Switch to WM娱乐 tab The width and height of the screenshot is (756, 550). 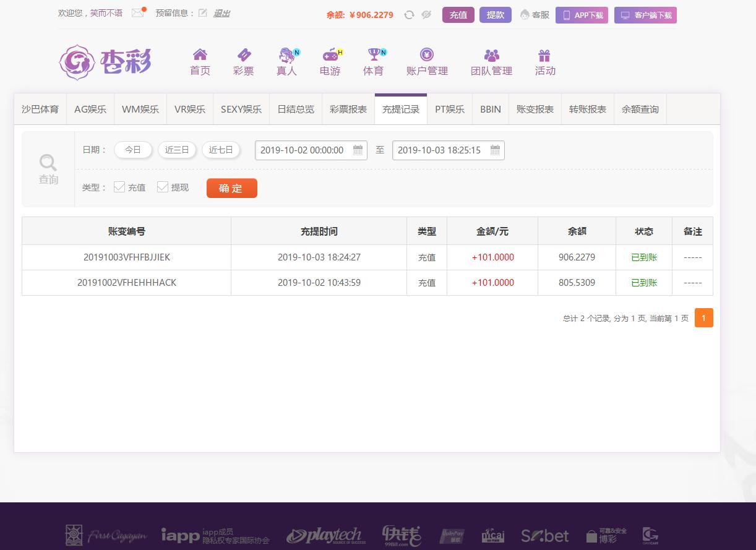pos(140,110)
